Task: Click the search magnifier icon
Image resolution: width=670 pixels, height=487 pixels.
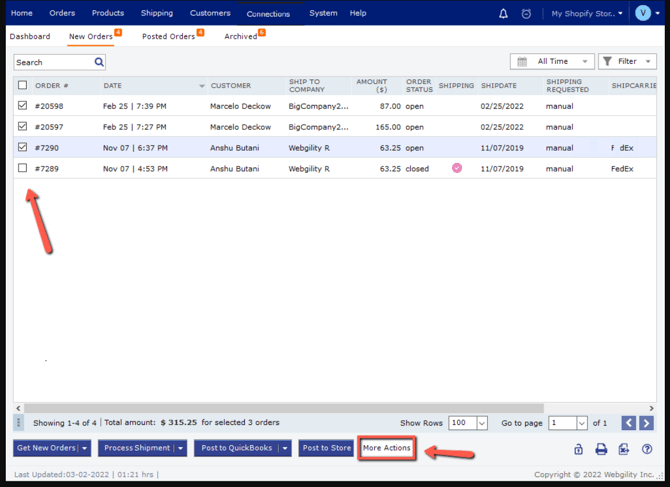Action: (99, 62)
